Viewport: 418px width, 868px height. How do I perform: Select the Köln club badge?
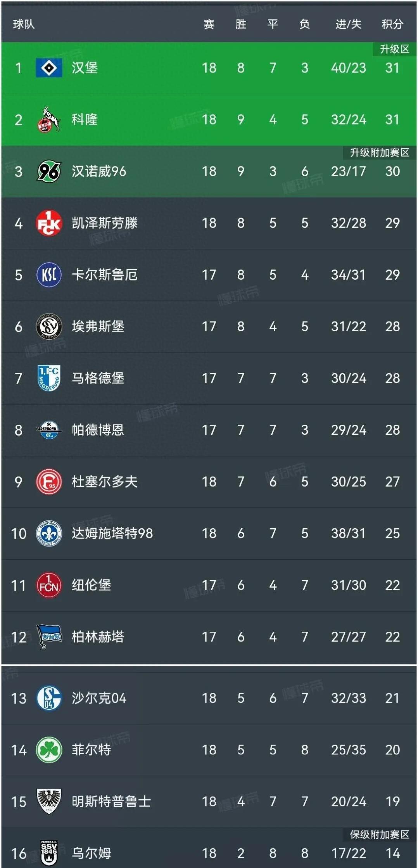coord(48,119)
